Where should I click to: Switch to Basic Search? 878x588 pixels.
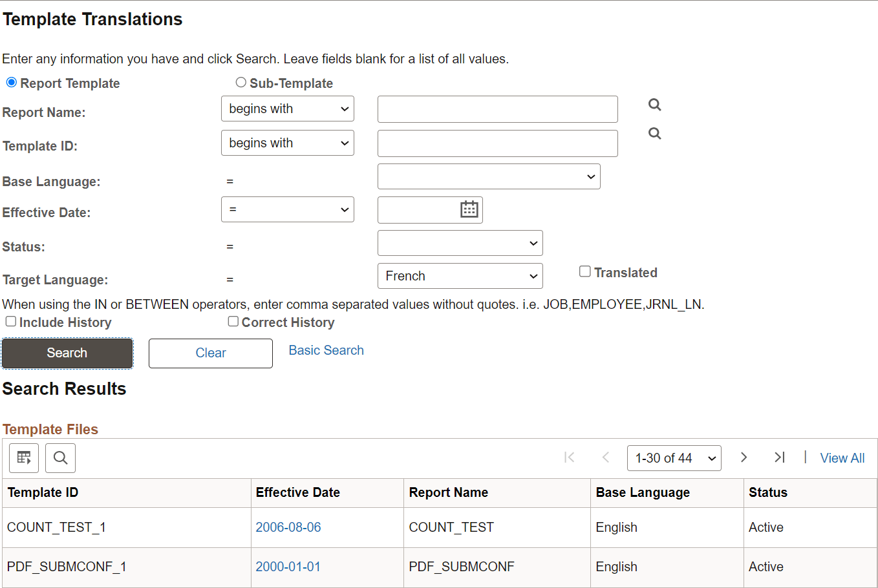(x=326, y=350)
